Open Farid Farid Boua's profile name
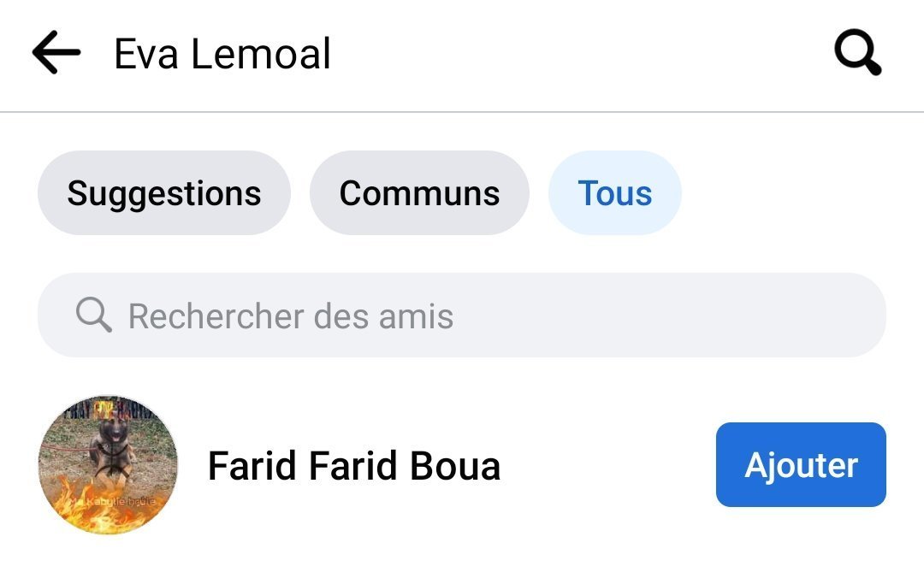The width and height of the screenshot is (924, 572). pos(354,467)
